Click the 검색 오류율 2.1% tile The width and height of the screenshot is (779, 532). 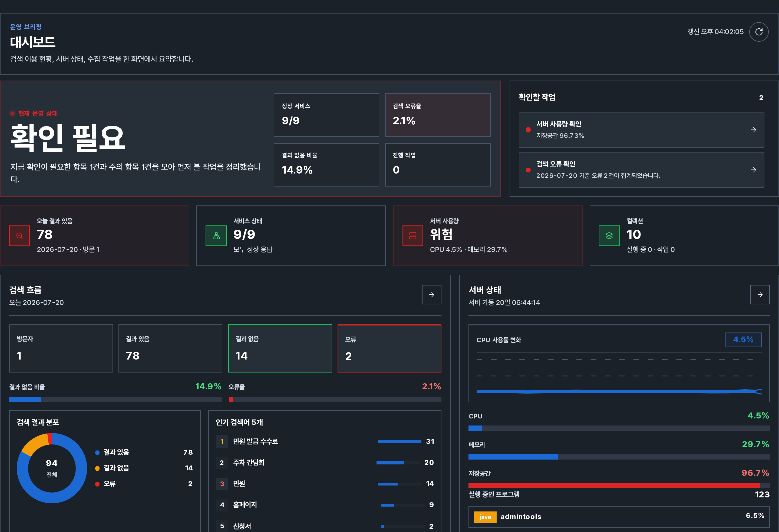(x=437, y=115)
